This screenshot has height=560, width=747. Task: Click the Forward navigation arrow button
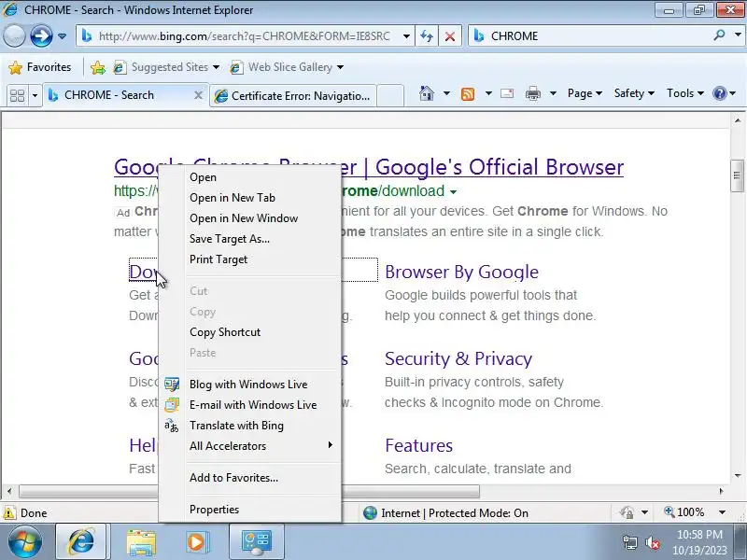coord(41,35)
